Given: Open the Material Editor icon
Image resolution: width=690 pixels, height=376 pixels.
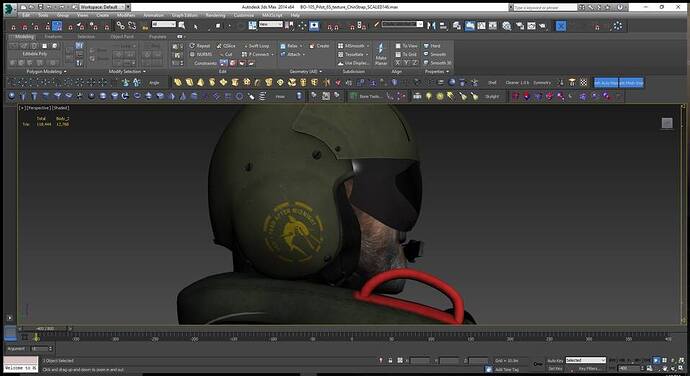Looking at the screenshot, I should point(507,26).
